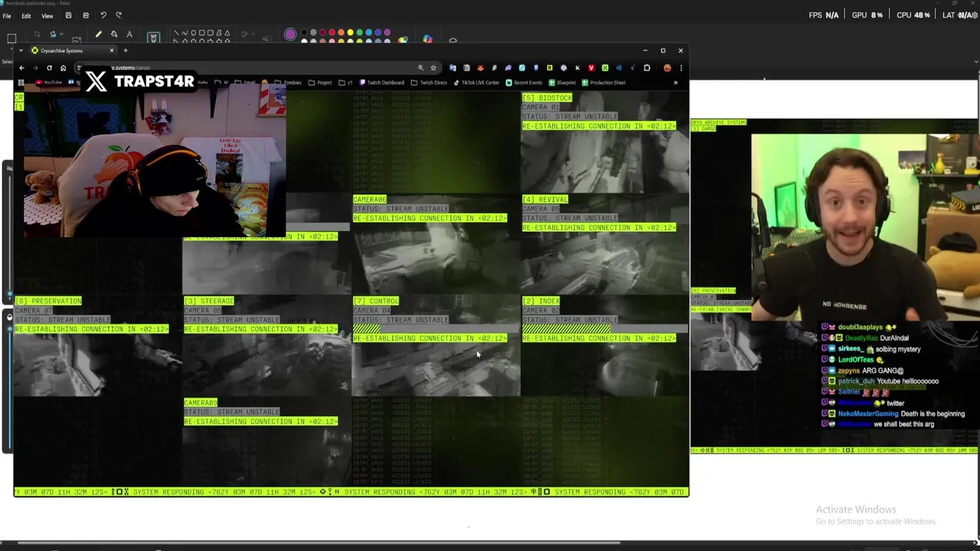
Task: Open the TikTok LIVE Center bookmark
Action: tap(476, 83)
